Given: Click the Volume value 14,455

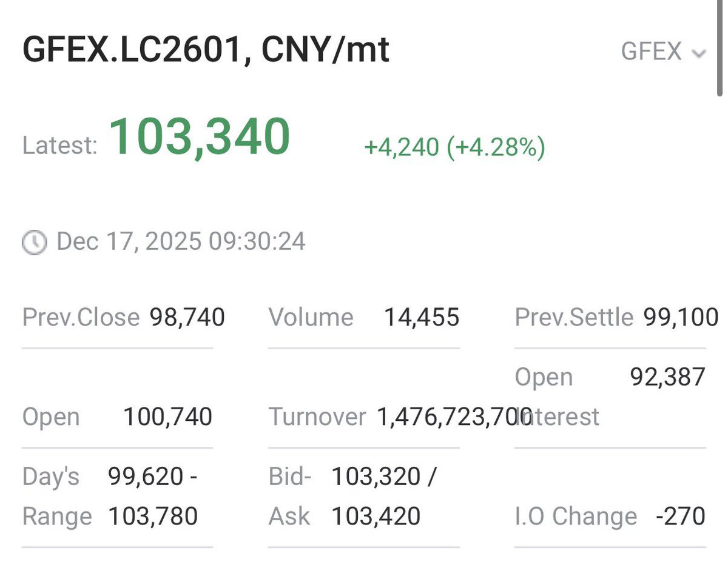Looking at the screenshot, I should (x=422, y=317).
